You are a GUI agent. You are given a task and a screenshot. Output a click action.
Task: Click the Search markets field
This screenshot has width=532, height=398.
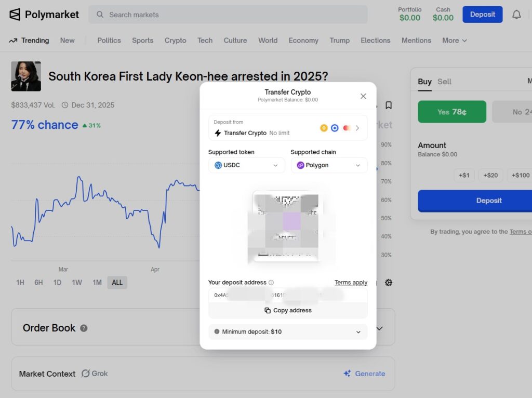coord(228,15)
